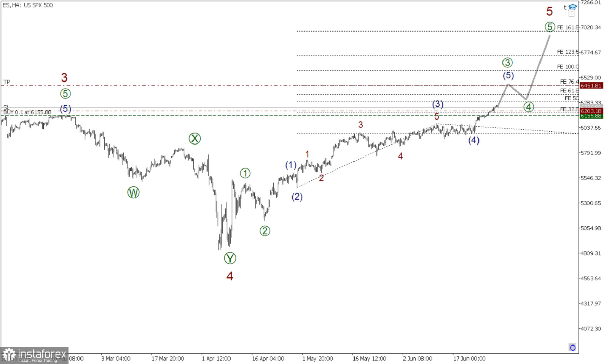The image size is (609, 364).
Task: Select the small red 4 subwave label
Action: pos(400,156)
